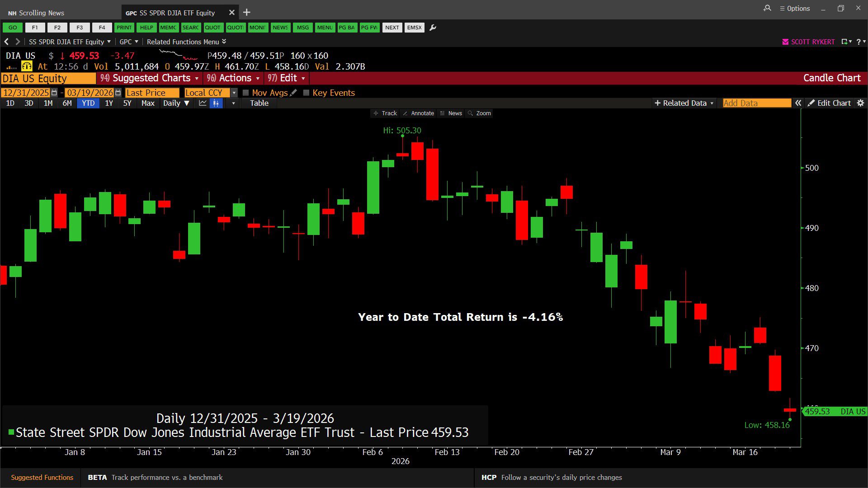Edit moving averages pencil icon
This screenshot has width=868, height=488.
293,93
